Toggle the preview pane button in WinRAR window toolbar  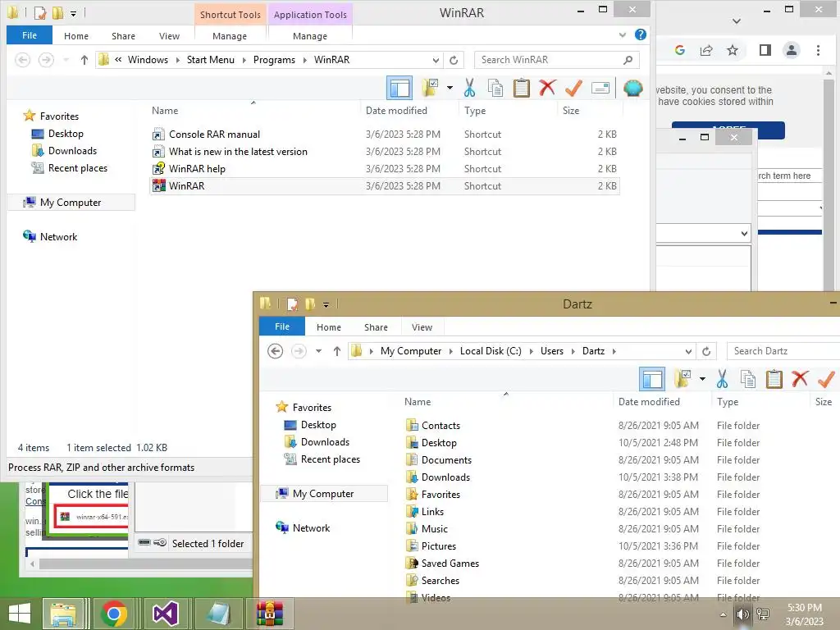tap(399, 88)
